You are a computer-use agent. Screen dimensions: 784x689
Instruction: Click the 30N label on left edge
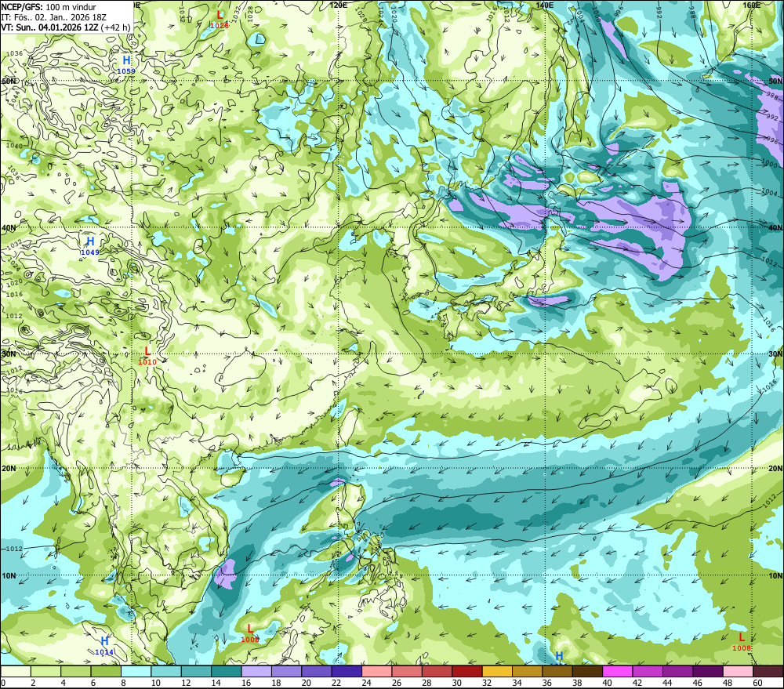click(9, 354)
